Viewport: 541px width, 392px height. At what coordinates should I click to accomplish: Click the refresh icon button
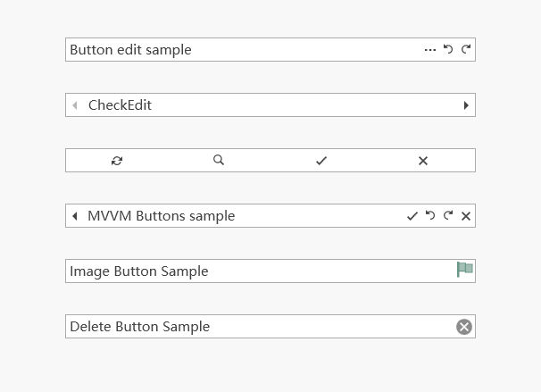117,161
